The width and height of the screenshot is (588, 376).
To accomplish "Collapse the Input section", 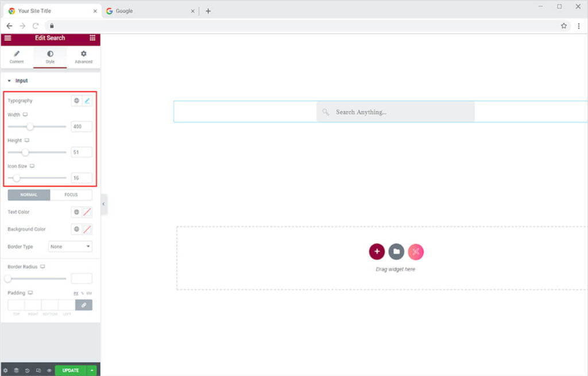I will pos(9,81).
